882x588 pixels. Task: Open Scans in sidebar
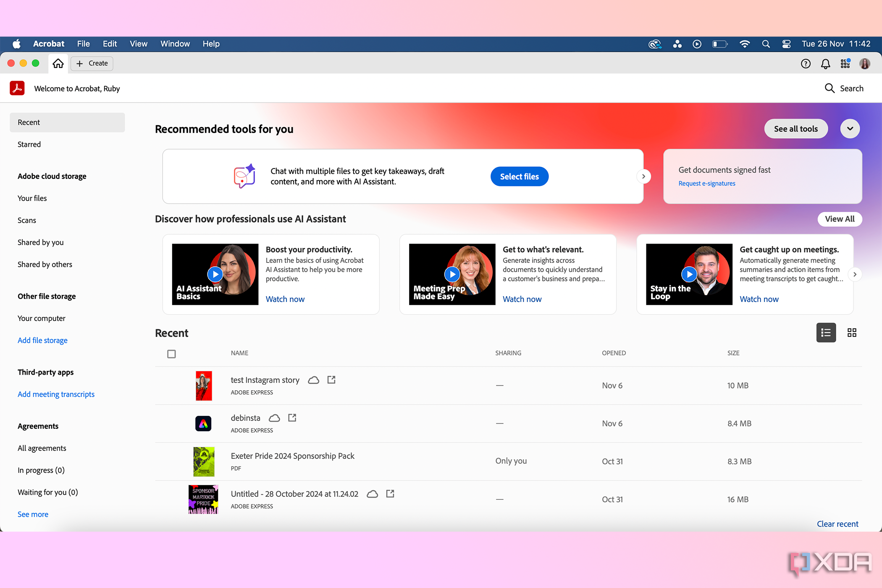pos(26,220)
